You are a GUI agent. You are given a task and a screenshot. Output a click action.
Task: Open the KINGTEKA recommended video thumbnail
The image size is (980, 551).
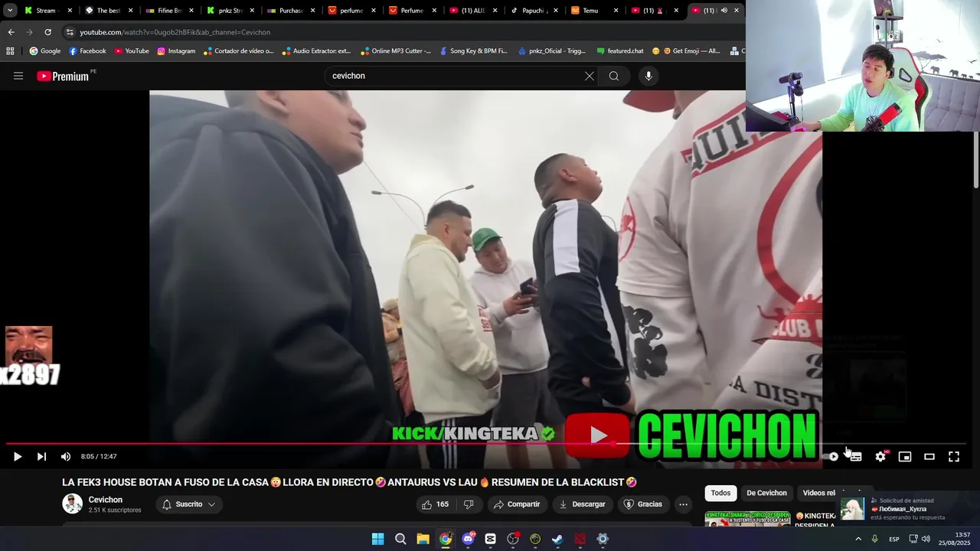pos(747,519)
